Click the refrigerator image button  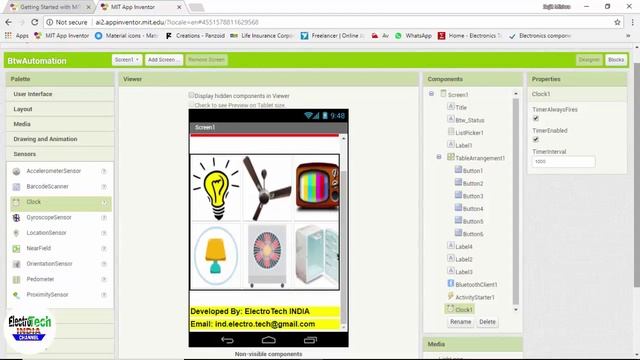click(317, 256)
